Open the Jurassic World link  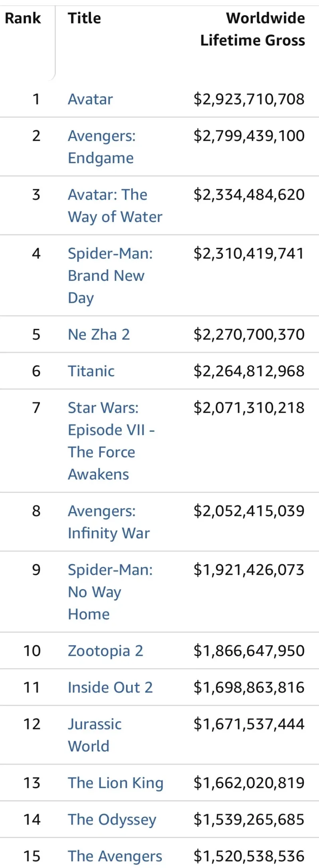tap(95, 735)
